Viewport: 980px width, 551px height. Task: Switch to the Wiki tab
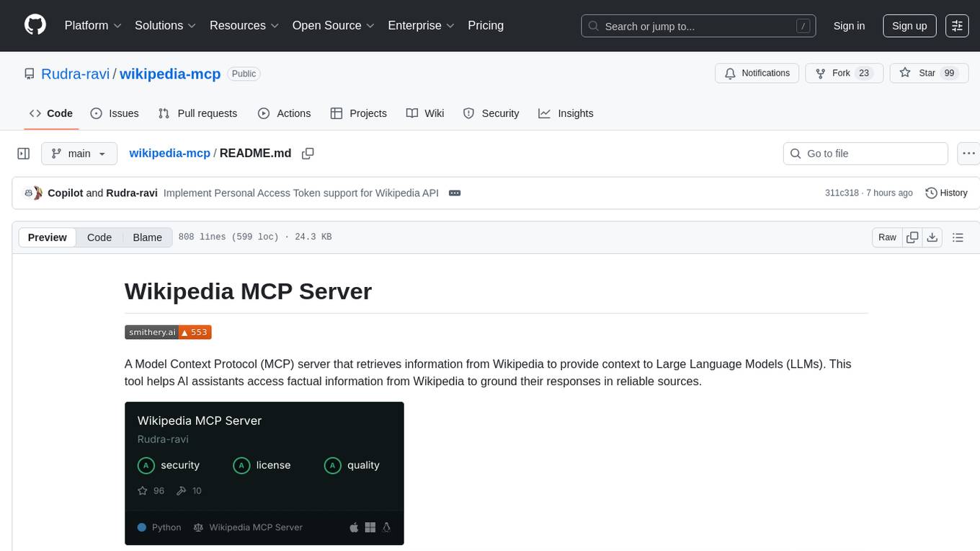click(425, 113)
